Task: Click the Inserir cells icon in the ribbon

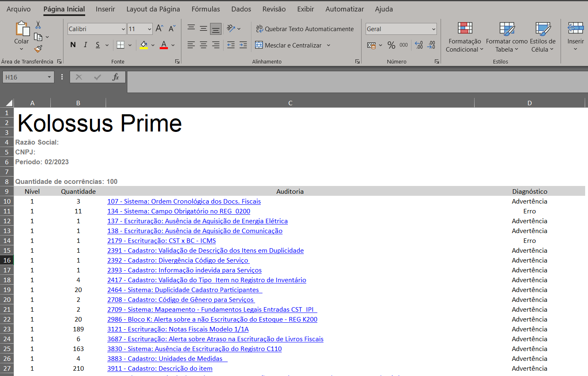Action: [x=575, y=28]
